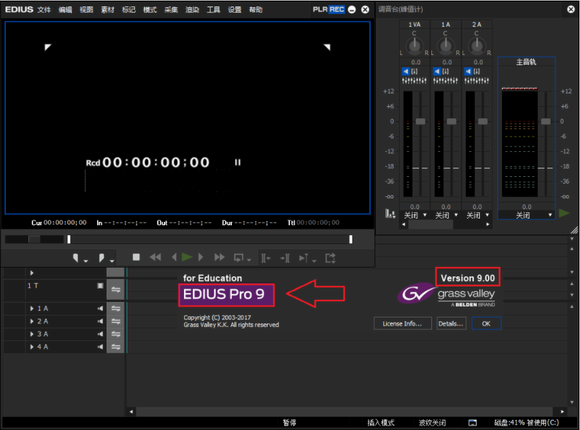Open the 文件 menu
The height and width of the screenshot is (430, 580).
click(44, 10)
